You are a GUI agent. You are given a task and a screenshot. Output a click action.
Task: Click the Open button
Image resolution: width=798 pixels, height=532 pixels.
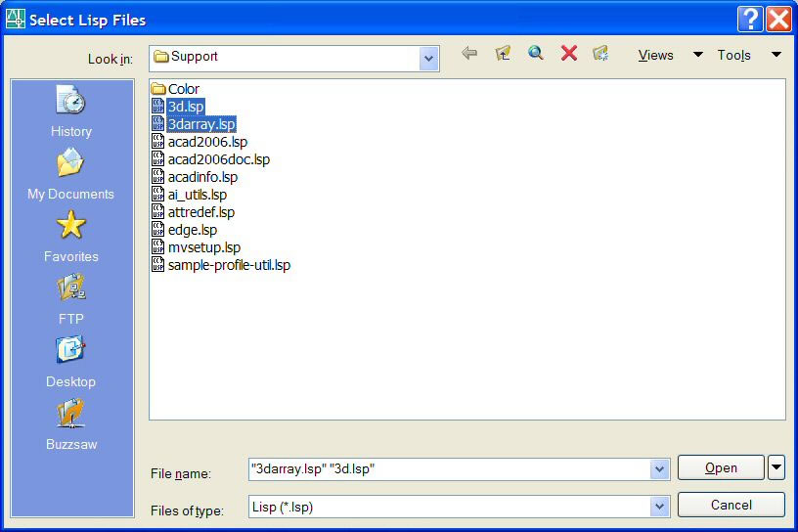[721, 467]
